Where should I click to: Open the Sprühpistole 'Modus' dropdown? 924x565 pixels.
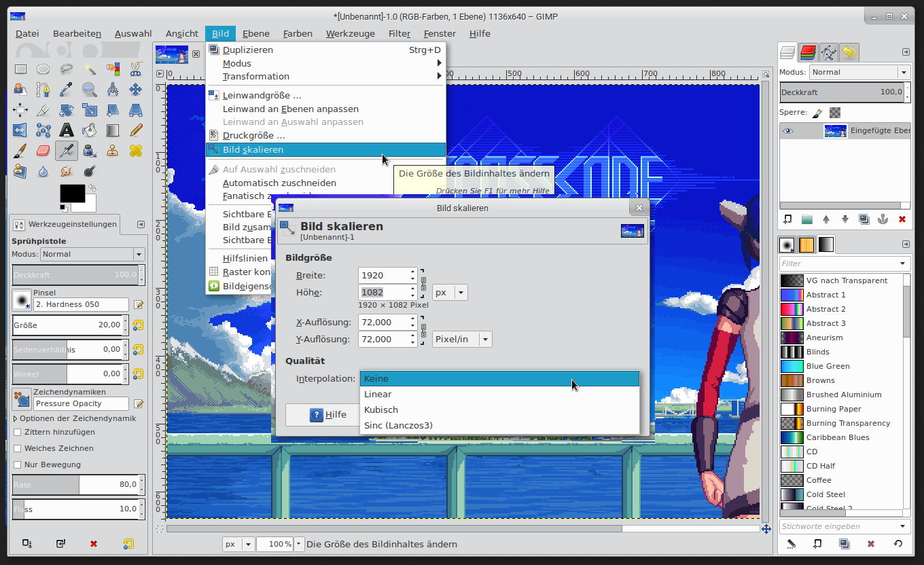[x=92, y=254]
